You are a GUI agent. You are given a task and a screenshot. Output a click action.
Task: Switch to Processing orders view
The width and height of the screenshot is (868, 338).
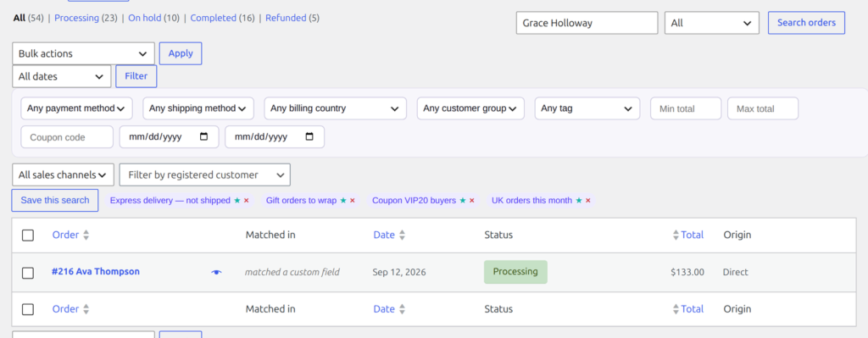(76, 18)
